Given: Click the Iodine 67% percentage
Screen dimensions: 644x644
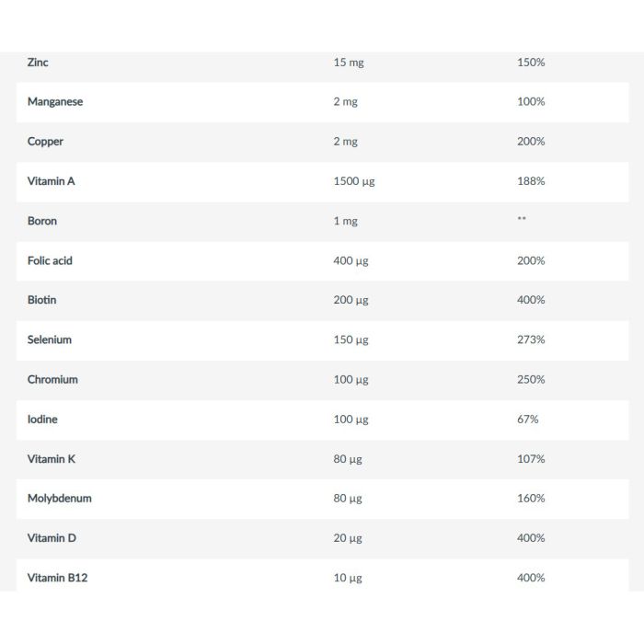Looking at the screenshot, I should coord(527,420).
